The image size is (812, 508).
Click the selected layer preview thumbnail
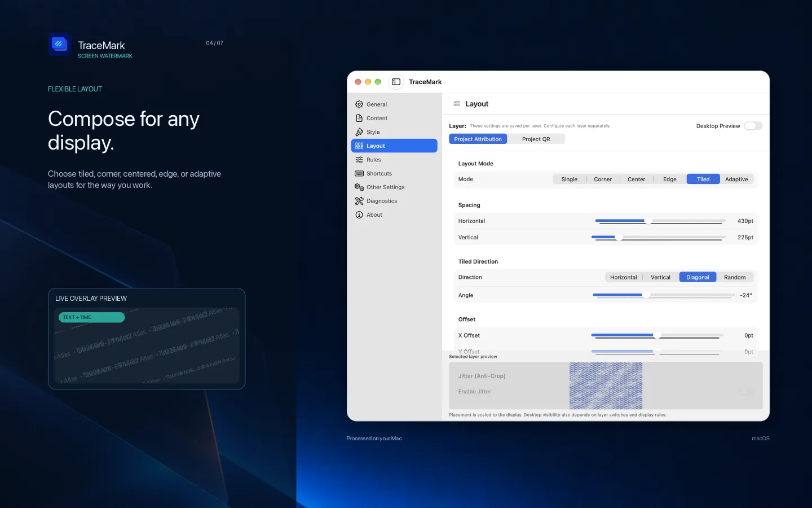(606, 386)
